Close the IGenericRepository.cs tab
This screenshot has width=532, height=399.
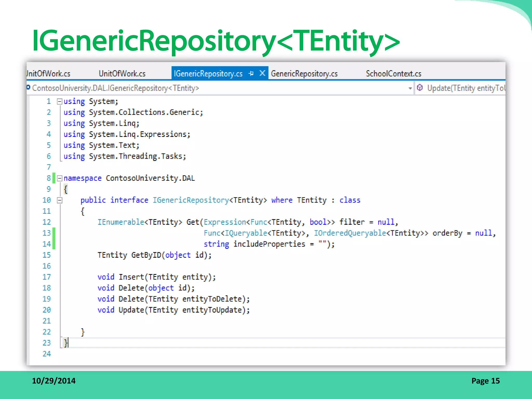(262, 73)
